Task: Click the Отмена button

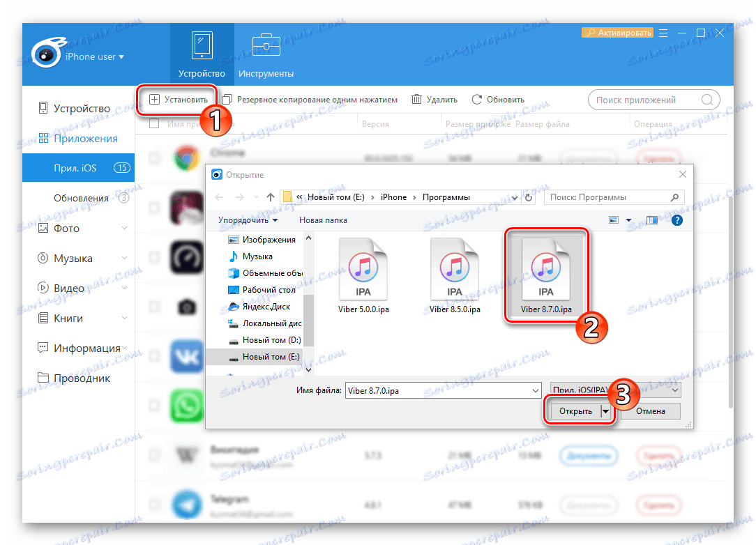Action: tap(651, 411)
